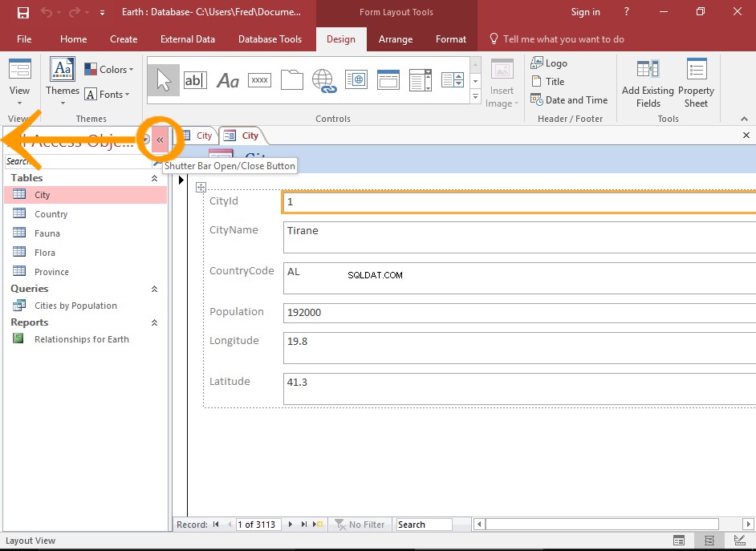Screen dimensions: 756x551
Task: Select the Button control
Action: click(259, 80)
